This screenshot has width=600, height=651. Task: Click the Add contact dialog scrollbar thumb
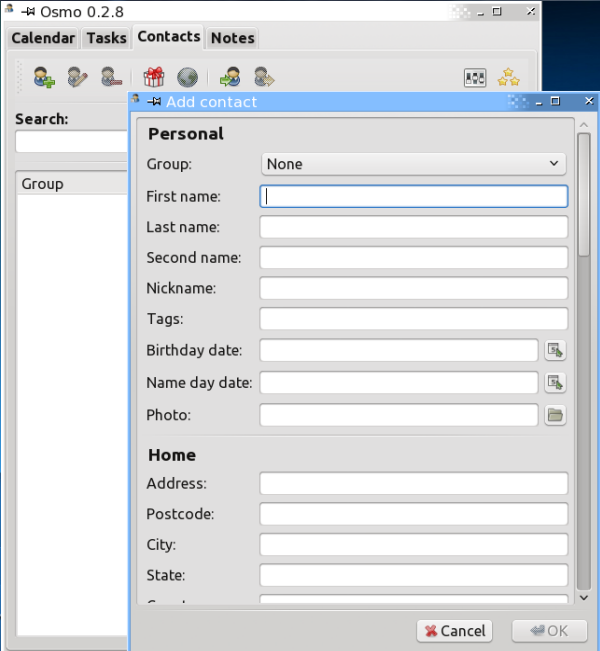coord(584,195)
